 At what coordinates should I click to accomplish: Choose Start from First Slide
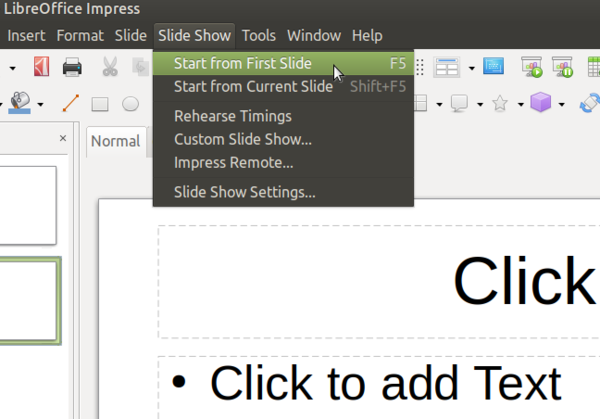(283, 64)
